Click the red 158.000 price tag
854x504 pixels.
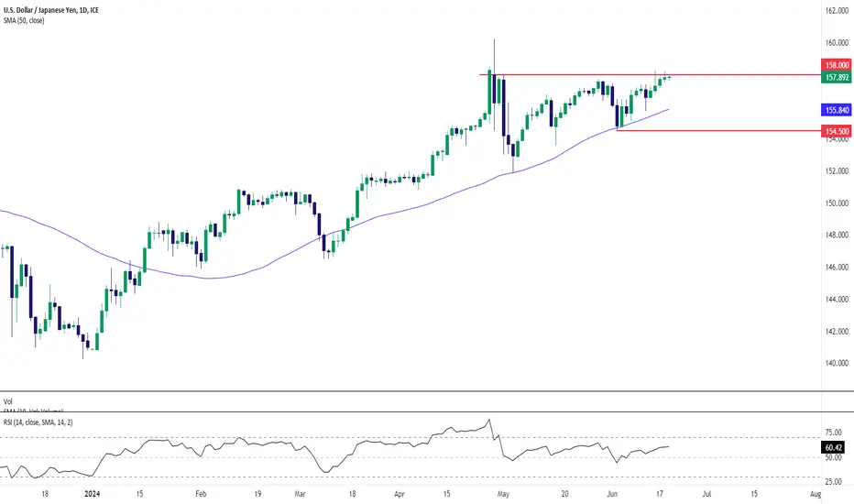[x=838, y=65]
